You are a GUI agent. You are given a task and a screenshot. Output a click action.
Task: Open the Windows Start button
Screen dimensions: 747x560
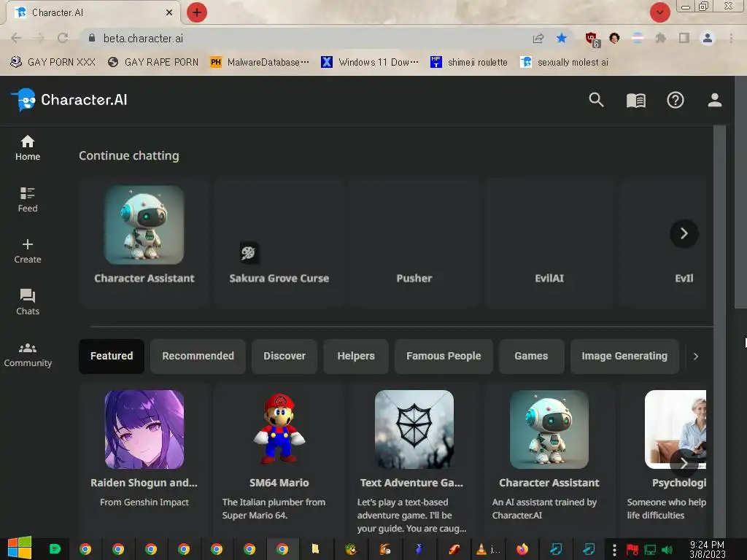(x=20, y=548)
